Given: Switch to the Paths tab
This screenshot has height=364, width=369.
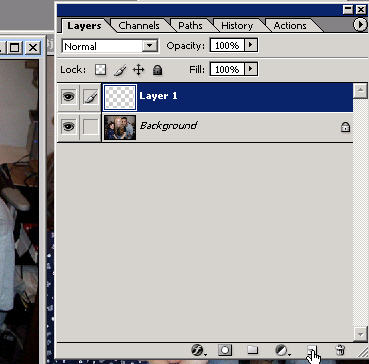Looking at the screenshot, I should click(190, 26).
